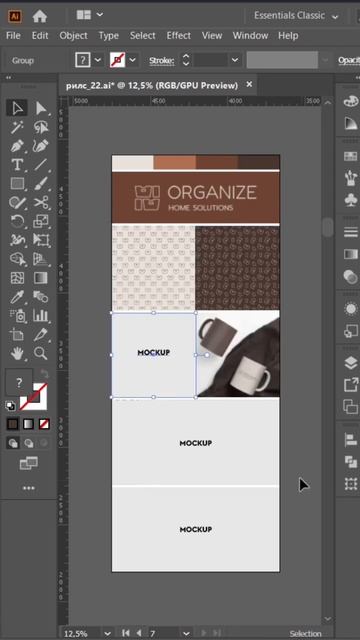360x640 pixels.
Task: Select the Artboard tool
Action: click(17, 334)
